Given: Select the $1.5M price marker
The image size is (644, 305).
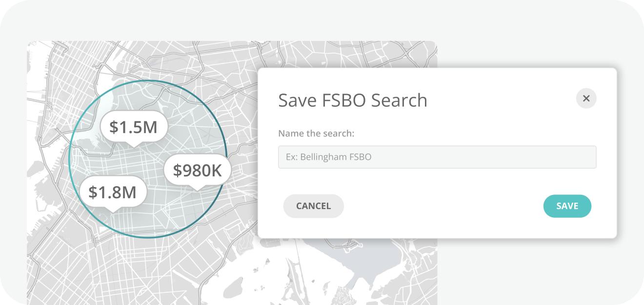Looking at the screenshot, I should (x=133, y=127).
